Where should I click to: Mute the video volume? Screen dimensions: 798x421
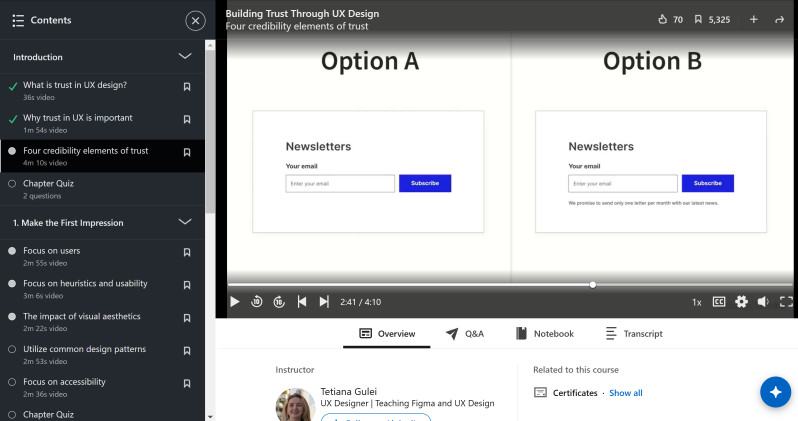tap(763, 301)
